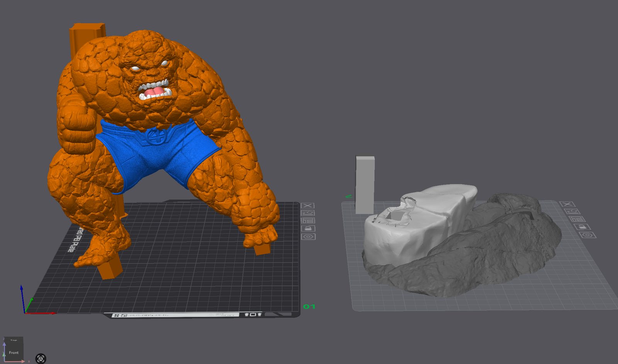
Task: Remove the second plate with X icon
Action: pyautogui.click(x=567, y=204)
